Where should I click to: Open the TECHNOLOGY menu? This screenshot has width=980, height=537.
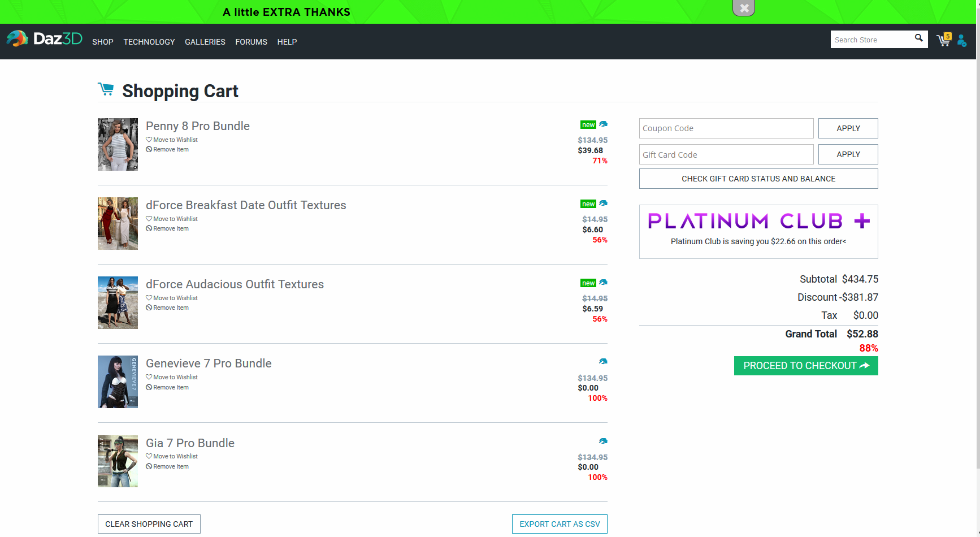click(149, 42)
